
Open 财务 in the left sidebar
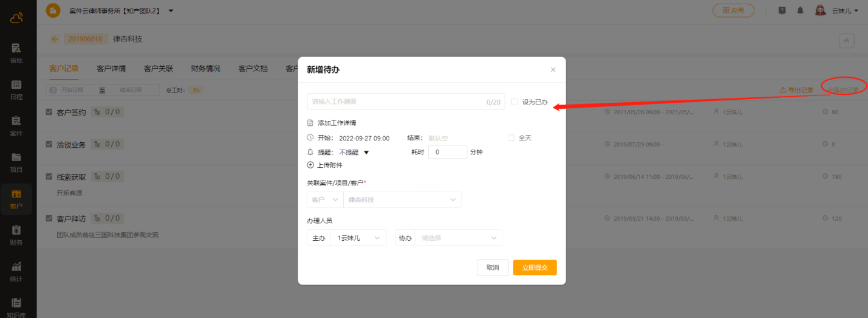pos(16,235)
